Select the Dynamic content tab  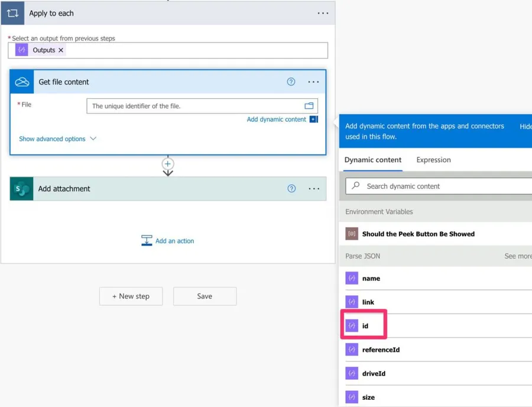tap(372, 160)
